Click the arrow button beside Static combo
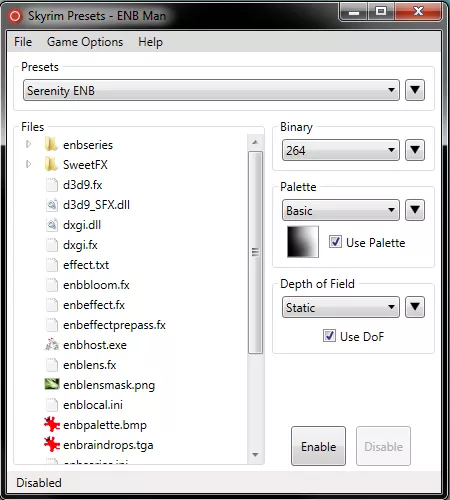The image size is (450, 500). point(415,307)
